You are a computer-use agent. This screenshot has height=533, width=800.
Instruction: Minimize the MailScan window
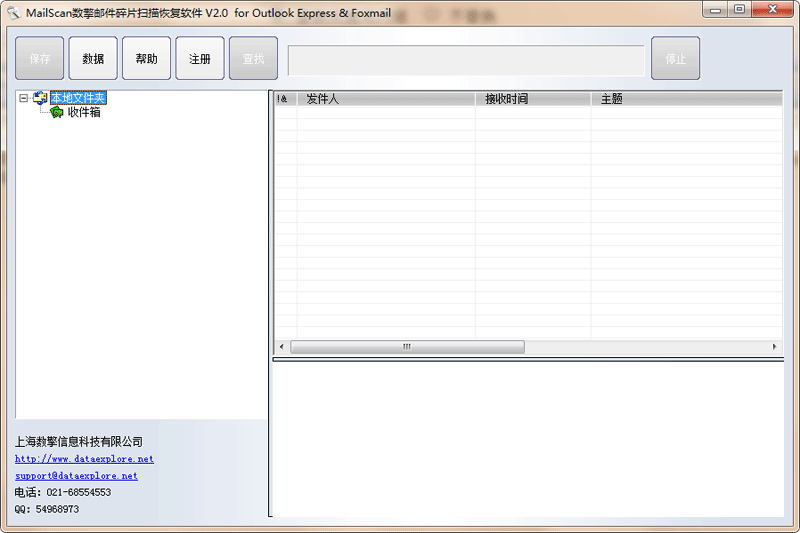[x=715, y=10]
